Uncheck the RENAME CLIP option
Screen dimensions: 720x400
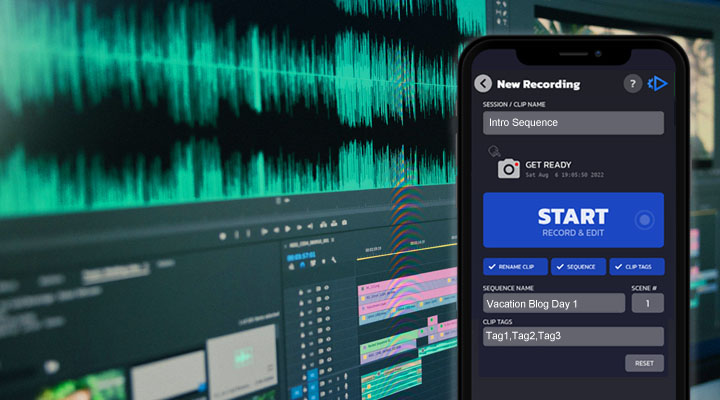click(515, 267)
